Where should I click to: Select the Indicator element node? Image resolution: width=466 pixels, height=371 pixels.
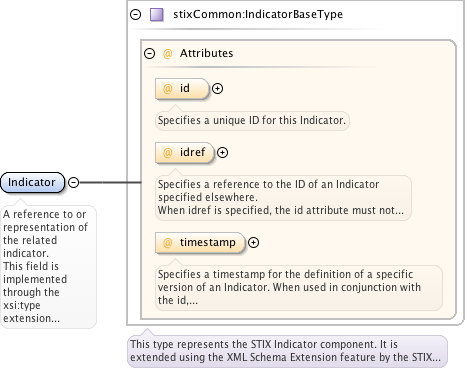point(32,182)
